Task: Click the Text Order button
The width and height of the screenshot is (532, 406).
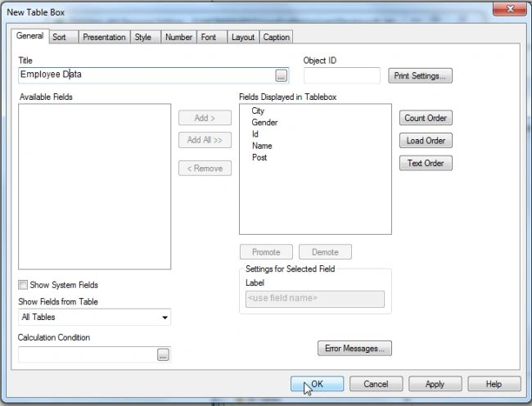Action: 426,163
